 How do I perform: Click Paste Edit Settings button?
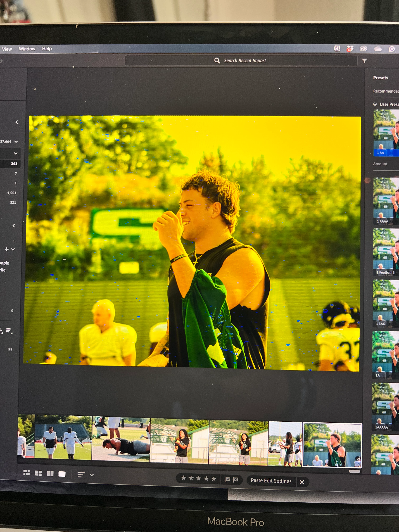271,481
